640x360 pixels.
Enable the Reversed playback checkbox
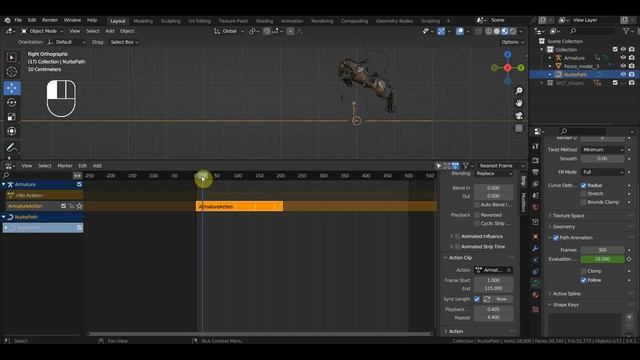[477, 215]
